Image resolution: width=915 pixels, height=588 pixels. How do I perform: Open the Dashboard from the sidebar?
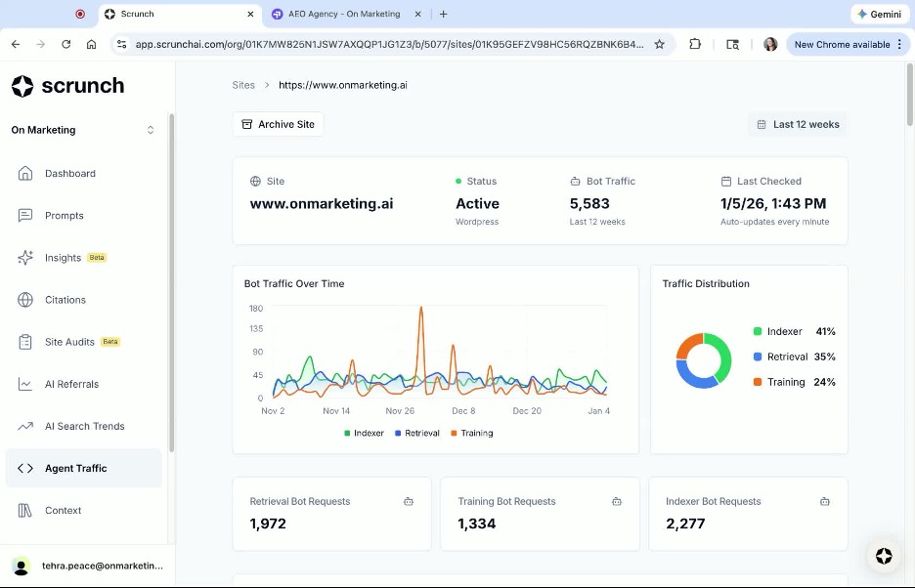point(69,173)
